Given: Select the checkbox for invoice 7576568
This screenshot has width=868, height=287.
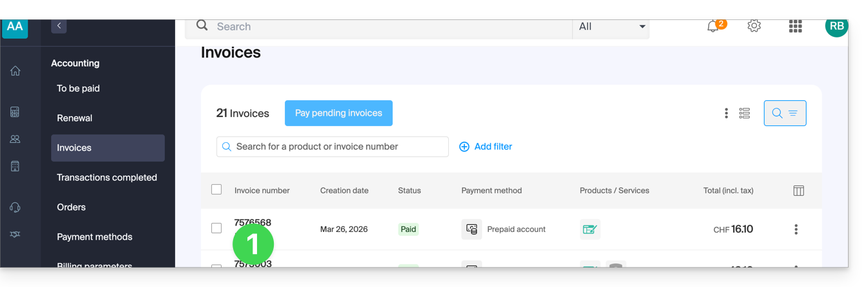Looking at the screenshot, I should click(x=216, y=228).
